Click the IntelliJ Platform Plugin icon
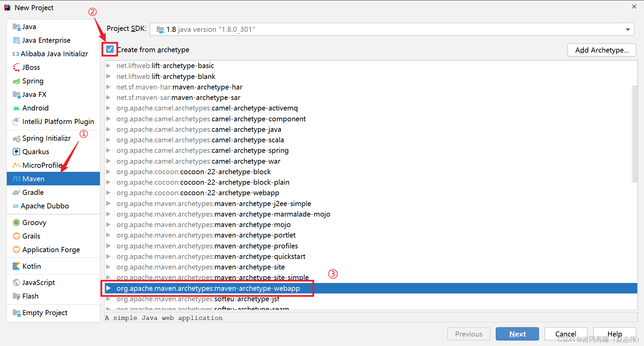Image resolution: width=644 pixels, height=346 pixels. (x=16, y=122)
